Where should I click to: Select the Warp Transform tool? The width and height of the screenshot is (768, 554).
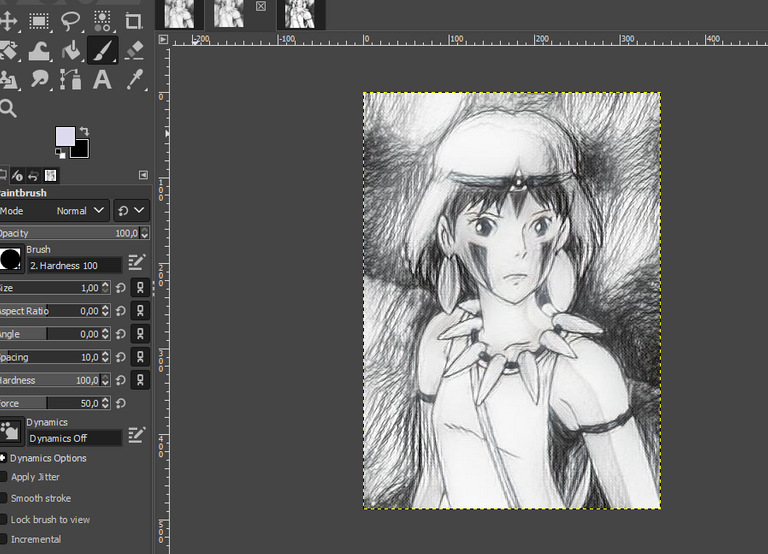coord(39,50)
